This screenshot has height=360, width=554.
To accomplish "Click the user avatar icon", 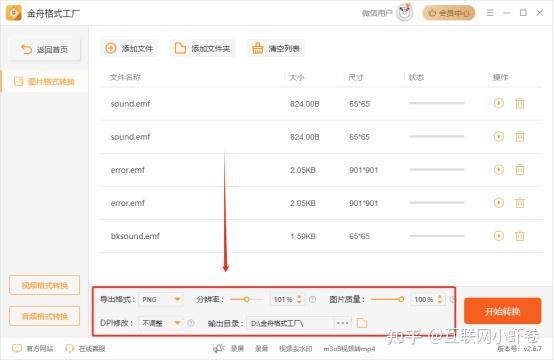I will point(405,13).
